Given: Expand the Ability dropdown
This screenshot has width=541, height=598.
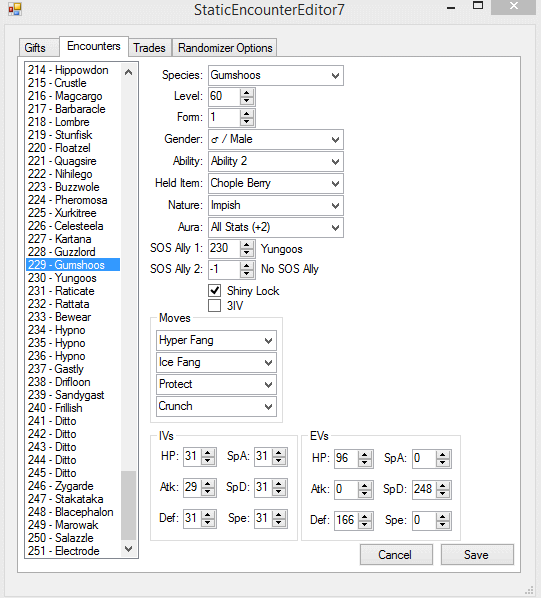Looking at the screenshot, I should pos(276,161).
